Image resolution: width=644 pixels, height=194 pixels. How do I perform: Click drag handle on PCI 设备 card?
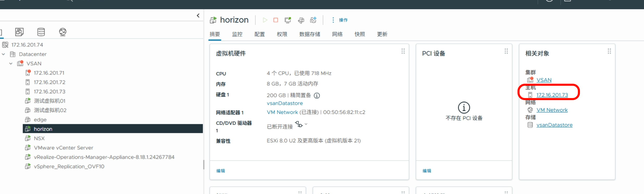click(x=506, y=51)
